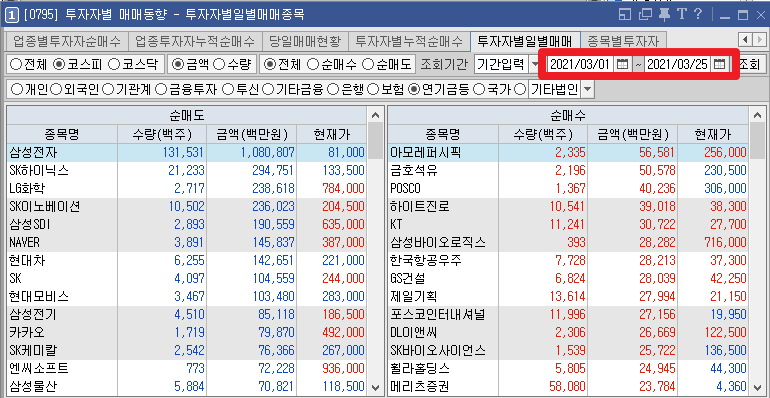Select the 금융투자 radio button
The height and width of the screenshot is (398, 770).
coord(160,89)
